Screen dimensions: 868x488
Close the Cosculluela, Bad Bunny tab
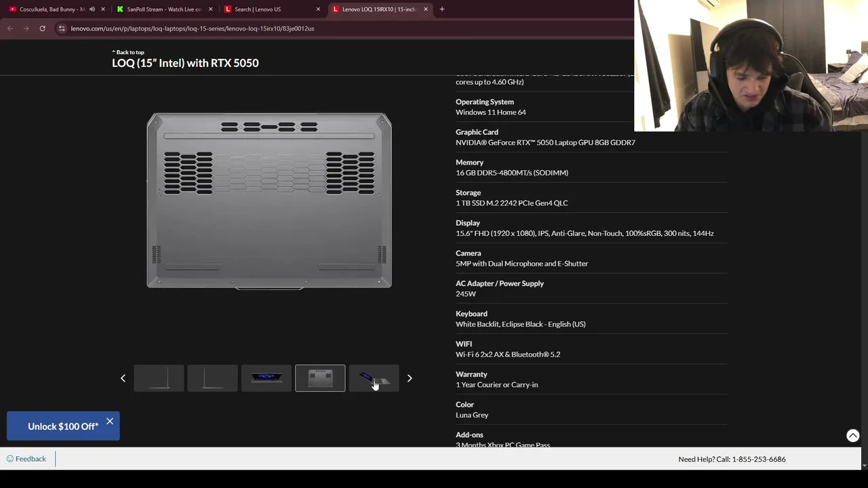[x=103, y=9]
